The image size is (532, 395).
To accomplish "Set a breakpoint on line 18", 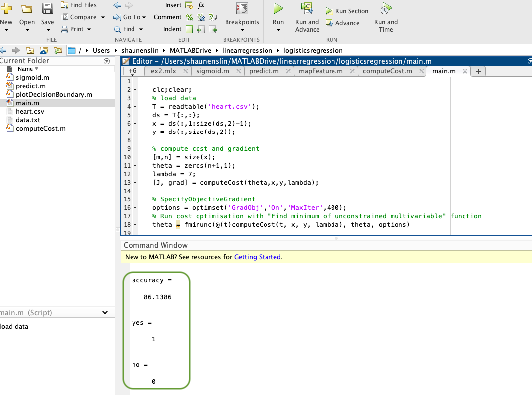I will pyautogui.click(x=135, y=225).
